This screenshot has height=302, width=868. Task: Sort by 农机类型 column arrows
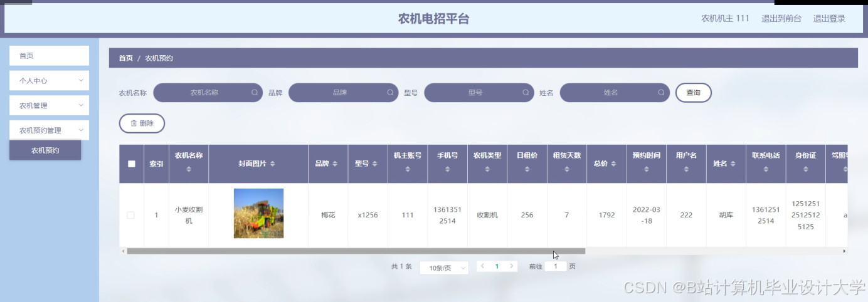pos(487,169)
